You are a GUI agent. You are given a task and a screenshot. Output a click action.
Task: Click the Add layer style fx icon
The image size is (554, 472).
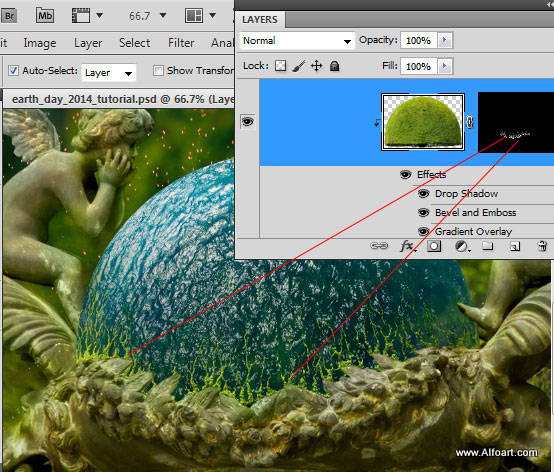click(407, 246)
